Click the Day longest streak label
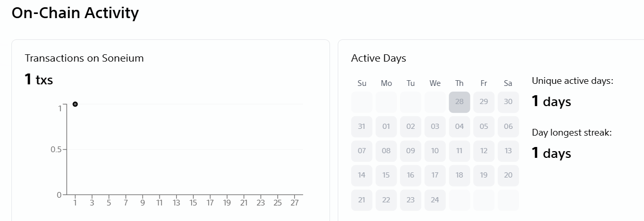644x221 pixels. coord(572,133)
